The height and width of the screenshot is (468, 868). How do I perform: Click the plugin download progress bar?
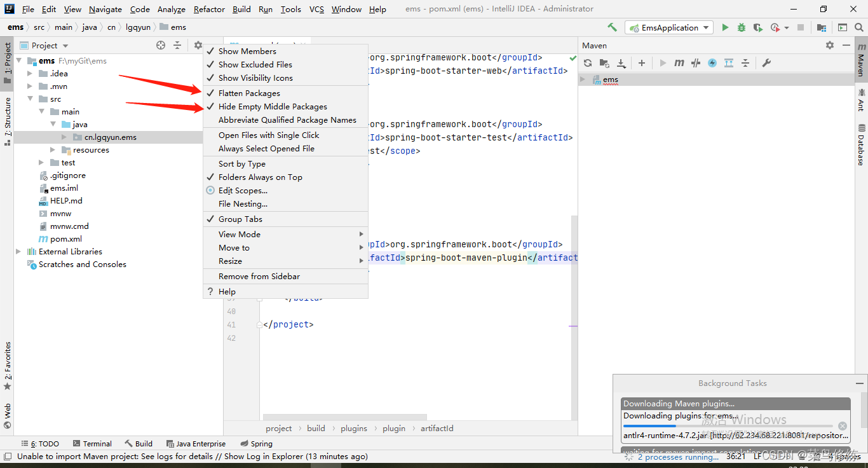tap(728, 426)
